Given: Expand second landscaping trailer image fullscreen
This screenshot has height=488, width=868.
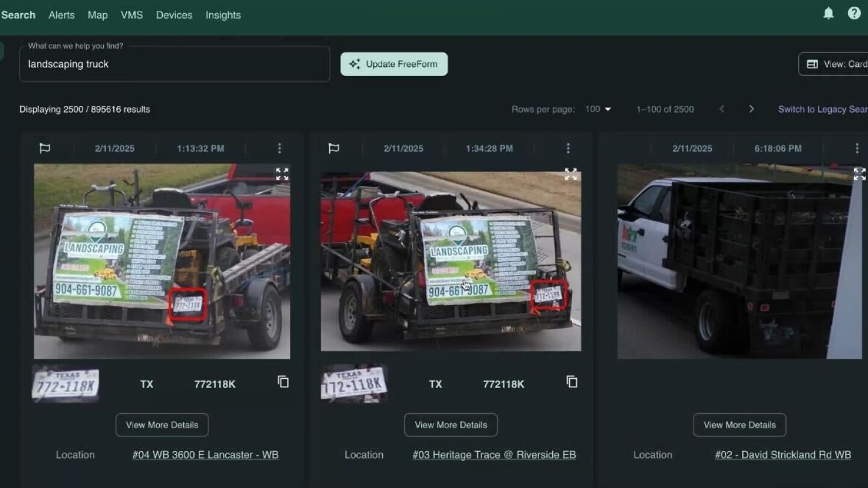Looking at the screenshot, I should pos(570,174).
